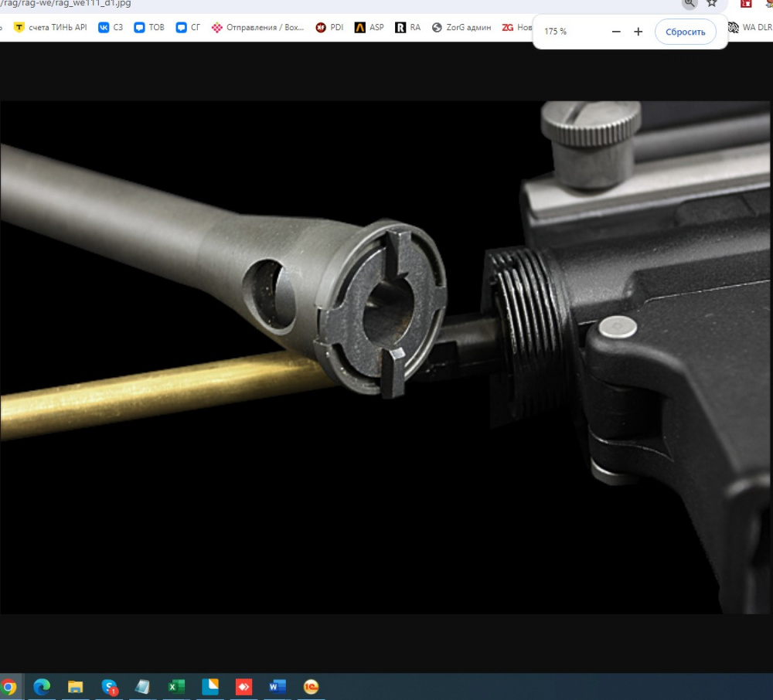Open Skype from the taskbar
The image size is (773, 700).
click(x=109, y=686)
